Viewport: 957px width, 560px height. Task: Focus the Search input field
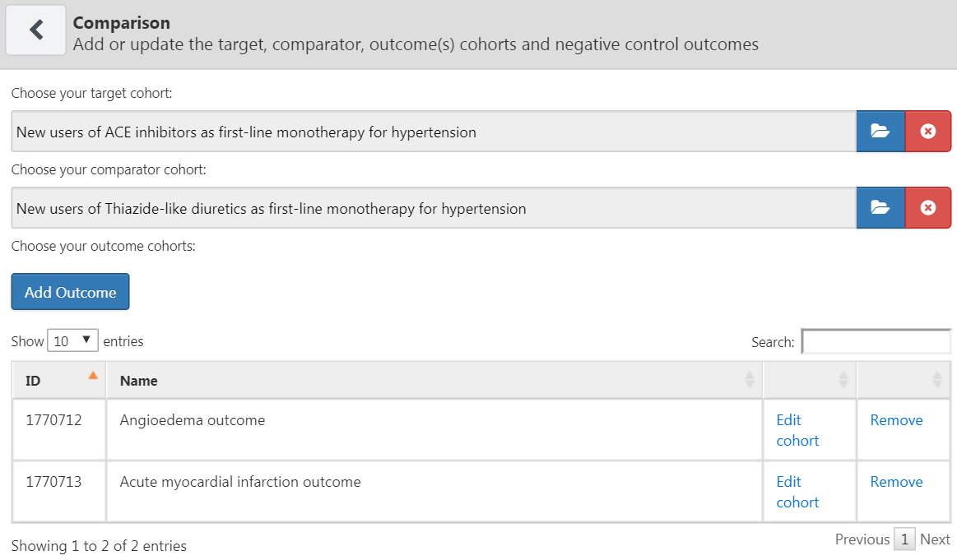point(876,341)
